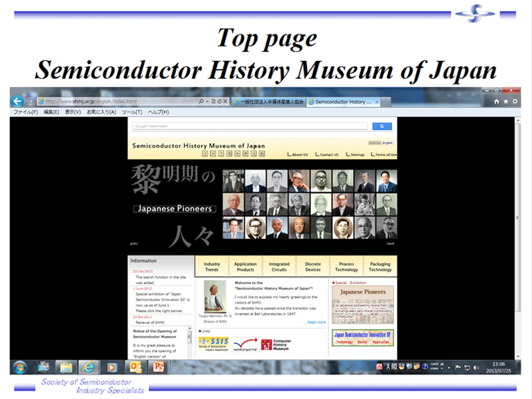This screenshot has height=399, width=532.
Task: Expand the address bar search dropdown arrow
Action: tap(207, 101)
